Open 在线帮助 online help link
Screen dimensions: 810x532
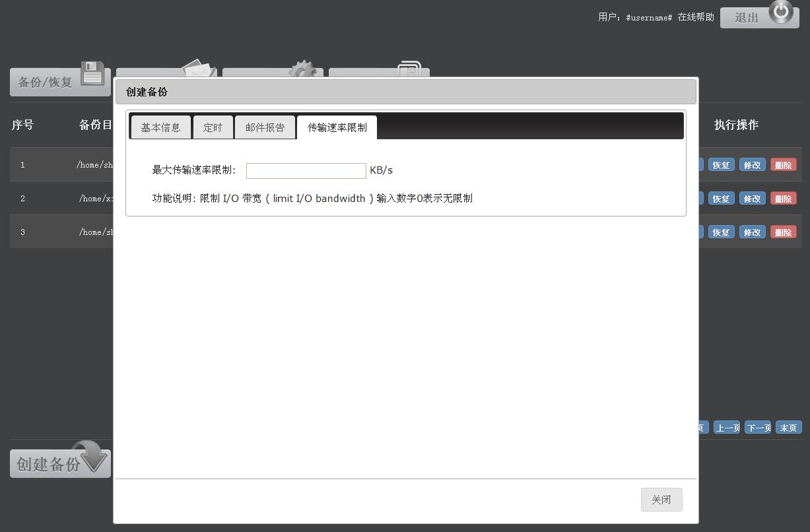coord(696,17)
